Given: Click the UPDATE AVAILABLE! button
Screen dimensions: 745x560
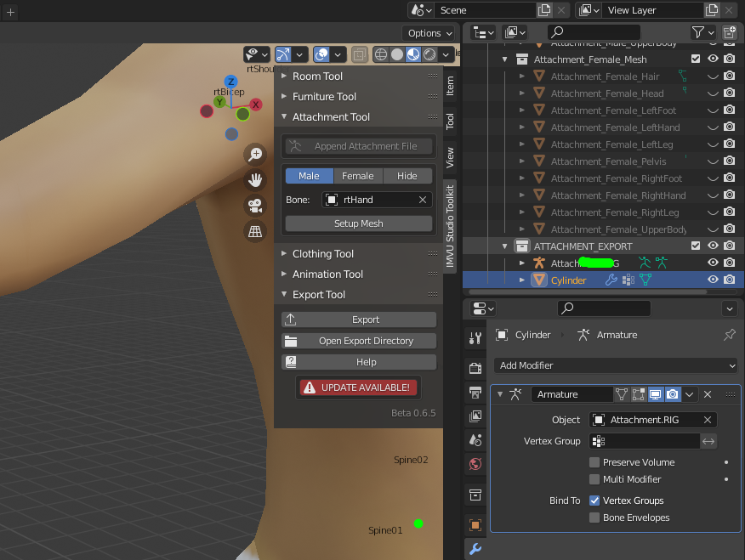Looking at the screenshot, I should 358,387.
